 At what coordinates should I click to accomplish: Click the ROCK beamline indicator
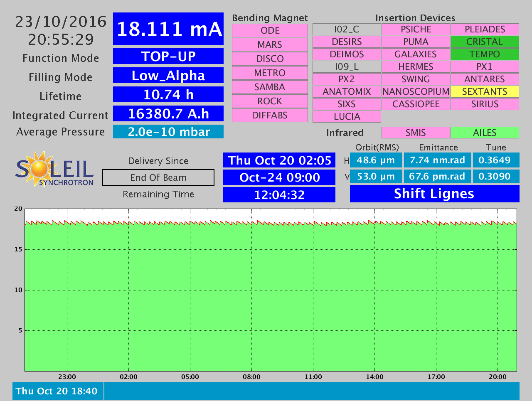[270, 101]
